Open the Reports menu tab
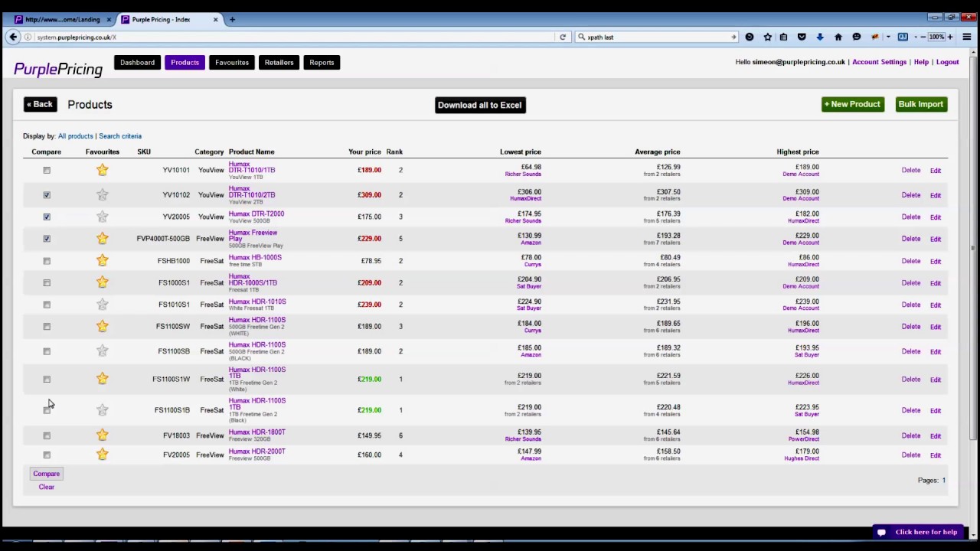 tap(322, 63)
